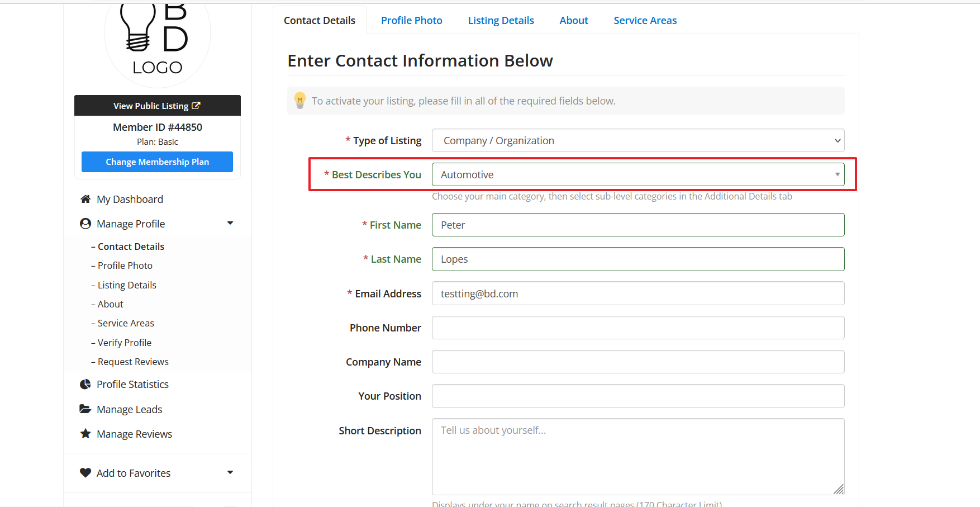Screen dimensions: 980x507
Task: Click Change Membership Plan button
Action: [x=158, y=162]
